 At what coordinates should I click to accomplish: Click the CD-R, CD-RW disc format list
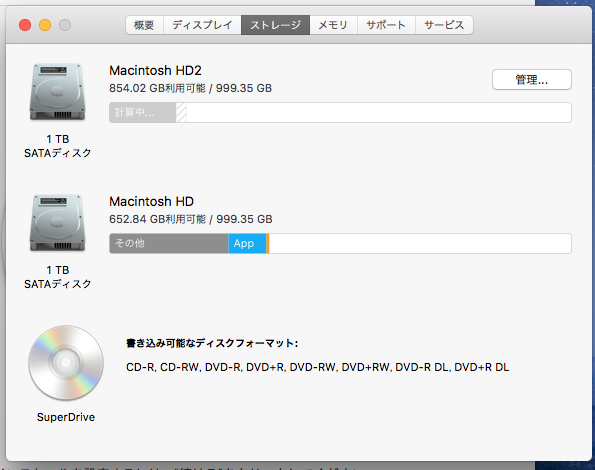318,367
